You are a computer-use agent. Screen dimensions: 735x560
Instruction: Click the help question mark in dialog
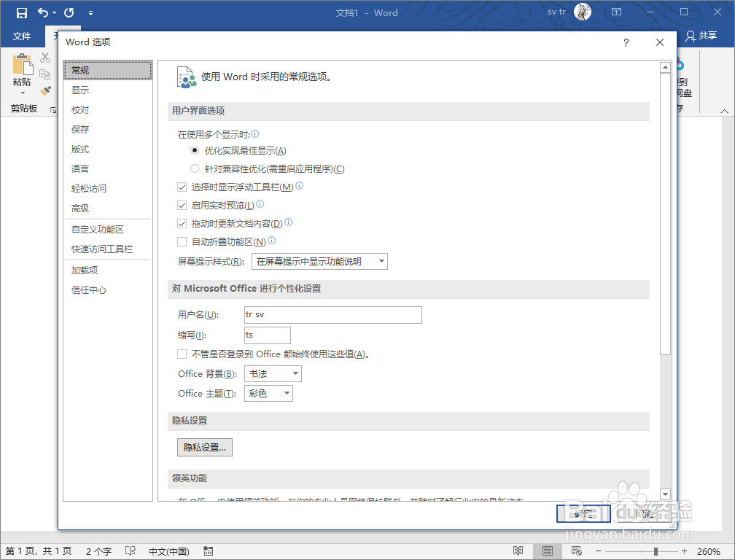coord(626,42)
